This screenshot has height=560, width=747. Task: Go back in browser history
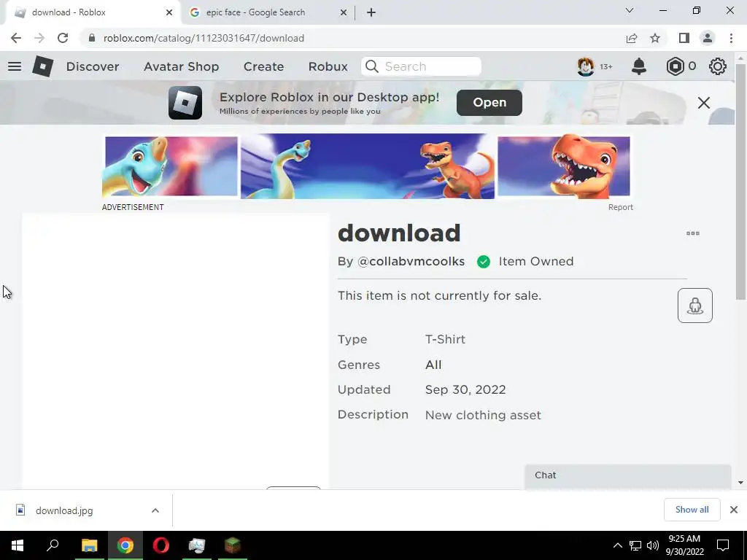16,38
